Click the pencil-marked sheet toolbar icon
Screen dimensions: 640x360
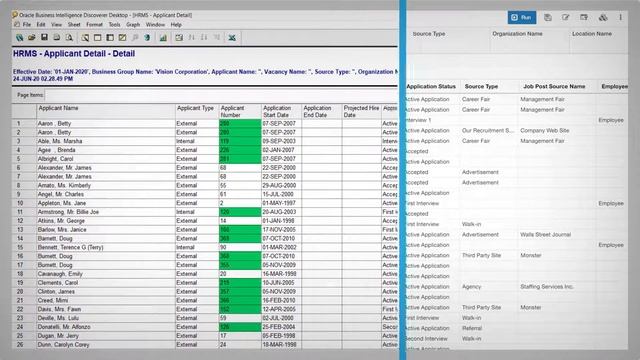click(122, 38)
